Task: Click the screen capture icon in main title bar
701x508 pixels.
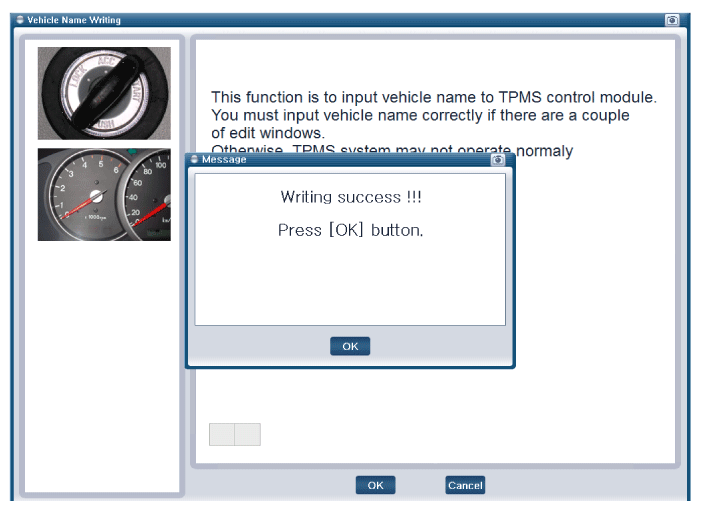Action: click(671, 20)
